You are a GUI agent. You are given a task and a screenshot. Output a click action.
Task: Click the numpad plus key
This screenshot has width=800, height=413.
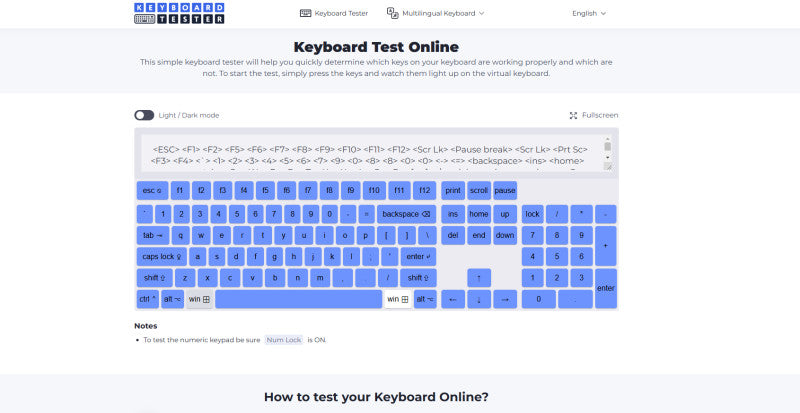coord(606,246)
